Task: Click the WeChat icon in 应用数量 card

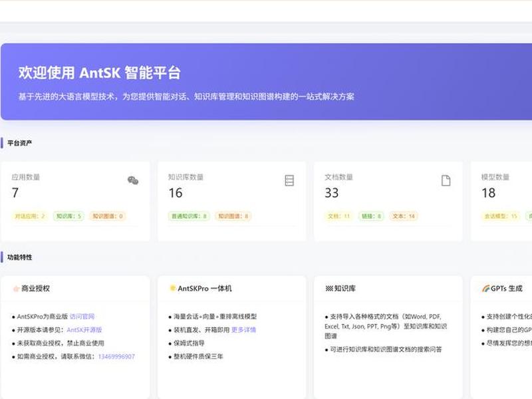Action: click(132, 180)
